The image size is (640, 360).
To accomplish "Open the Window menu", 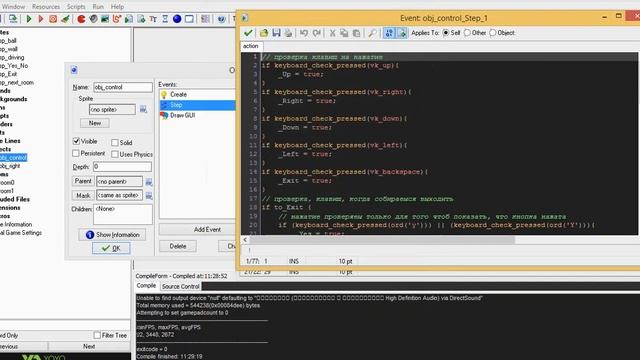I will (x=13, y=7).
